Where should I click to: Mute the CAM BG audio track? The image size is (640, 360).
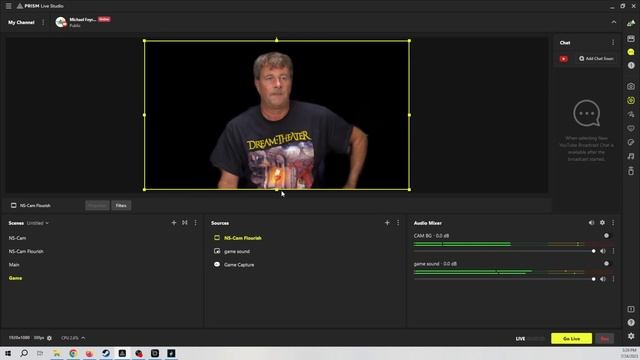[x=603, y=251]
